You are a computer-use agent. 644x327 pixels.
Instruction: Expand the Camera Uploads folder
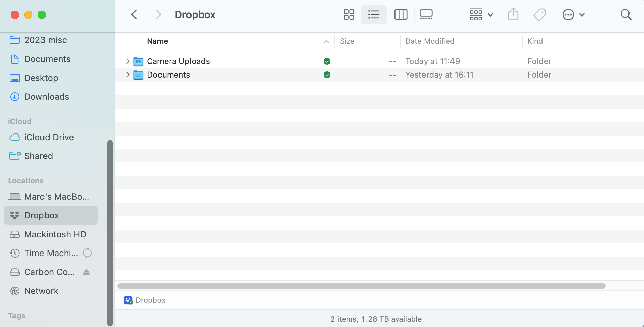[128, 61]
